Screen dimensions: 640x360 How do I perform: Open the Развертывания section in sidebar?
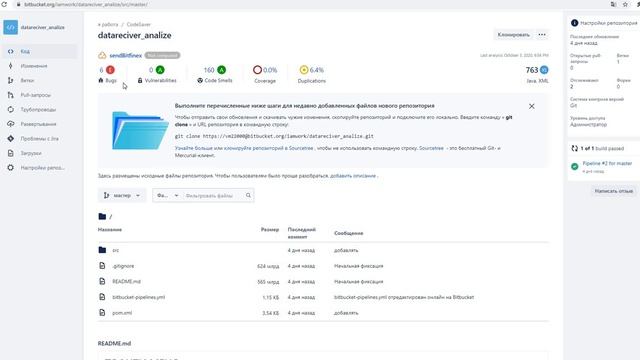[x=39, y=124]
